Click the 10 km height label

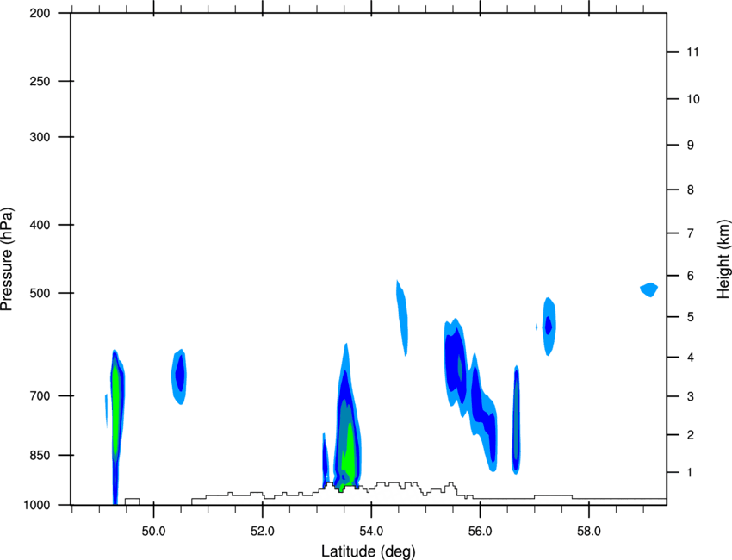point(692,99)
